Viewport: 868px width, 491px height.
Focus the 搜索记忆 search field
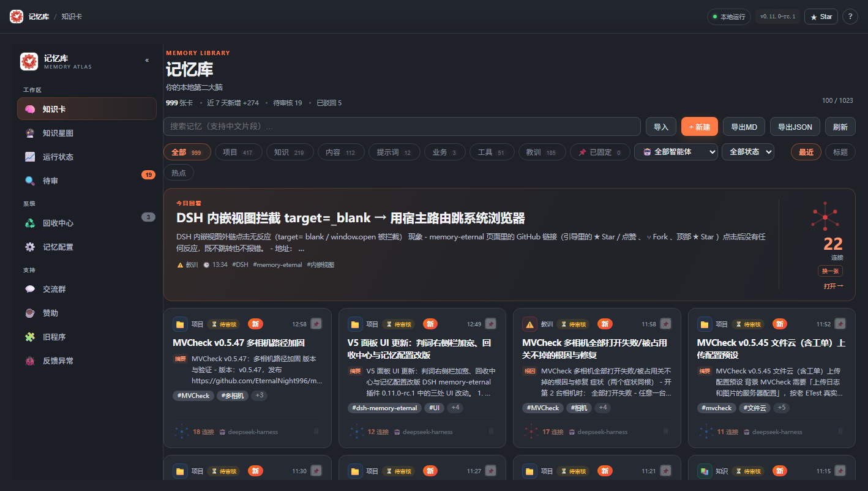pos(402,126)
